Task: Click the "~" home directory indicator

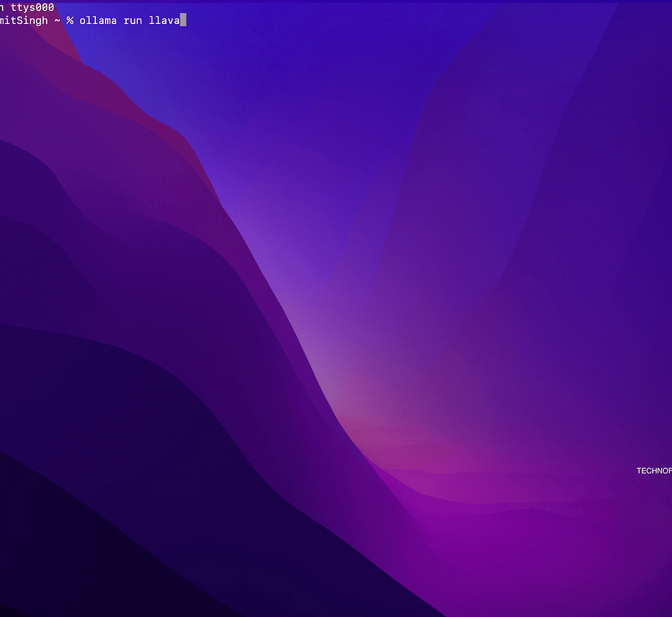Action: click(58, 21)
